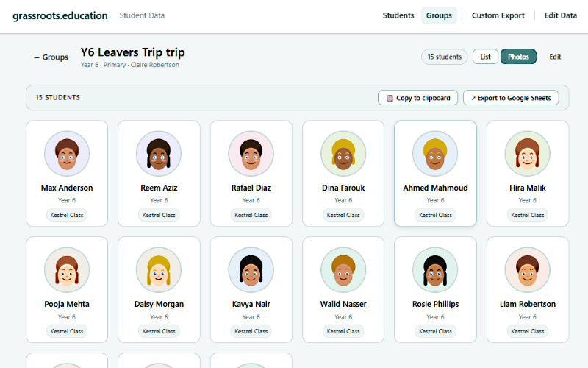Click the Dina Farouk name
The width and height of the screenshot is (588, 368).
tap(343, 188)
